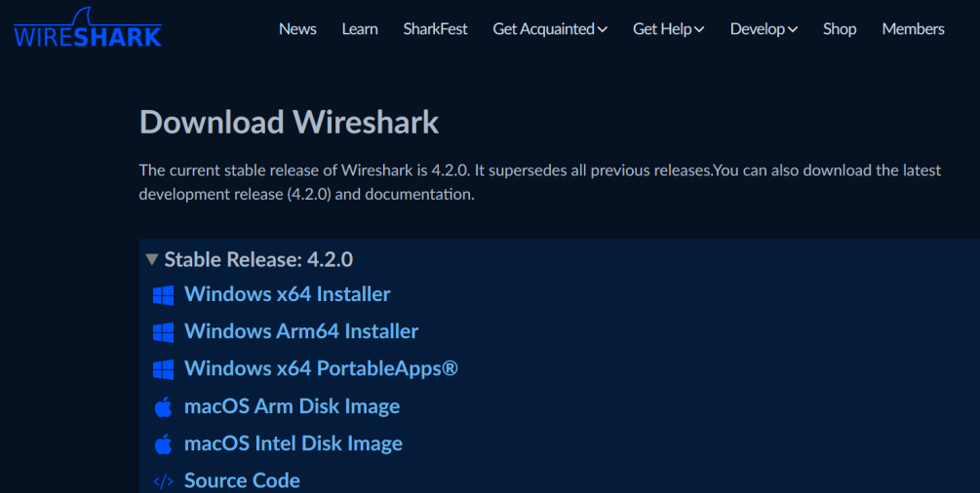
Task: Collapse the Stable Release 4.2.0 section
Action: [151, 259]
